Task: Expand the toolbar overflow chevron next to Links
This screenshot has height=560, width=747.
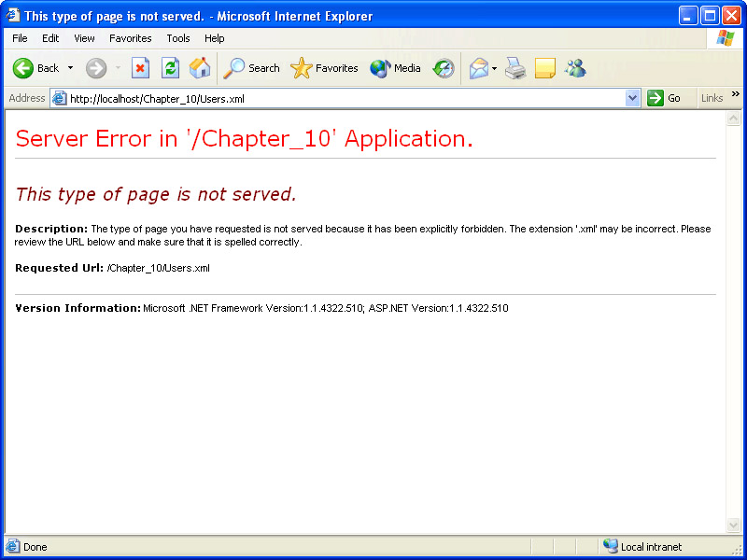Action: coord(735,94)
